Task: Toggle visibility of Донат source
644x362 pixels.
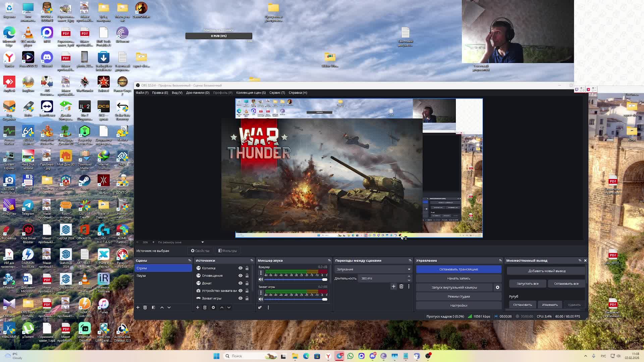Action: [x=240, y=283]
